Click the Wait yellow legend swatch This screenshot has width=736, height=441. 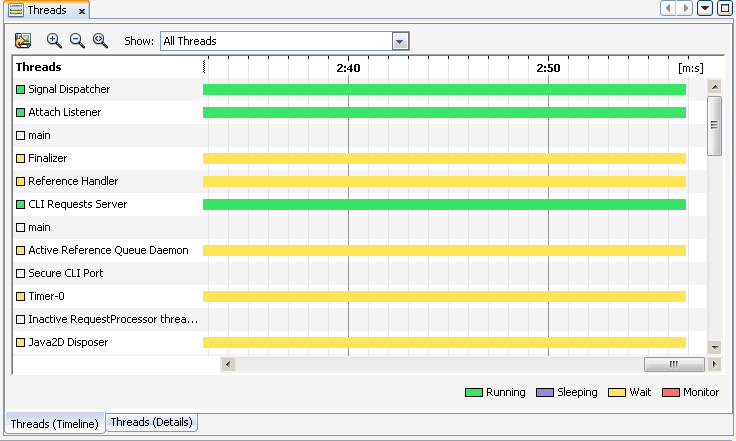point(617,392)
